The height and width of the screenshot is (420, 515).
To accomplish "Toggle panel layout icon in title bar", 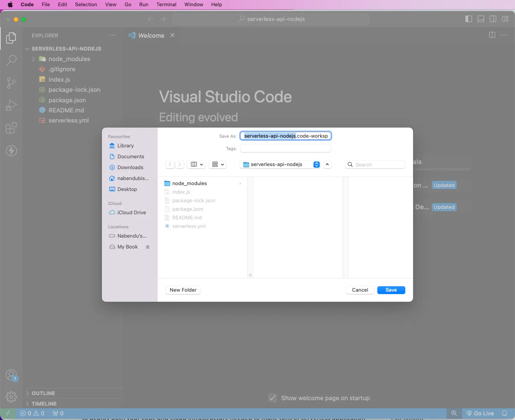I will tap(481, 19).
